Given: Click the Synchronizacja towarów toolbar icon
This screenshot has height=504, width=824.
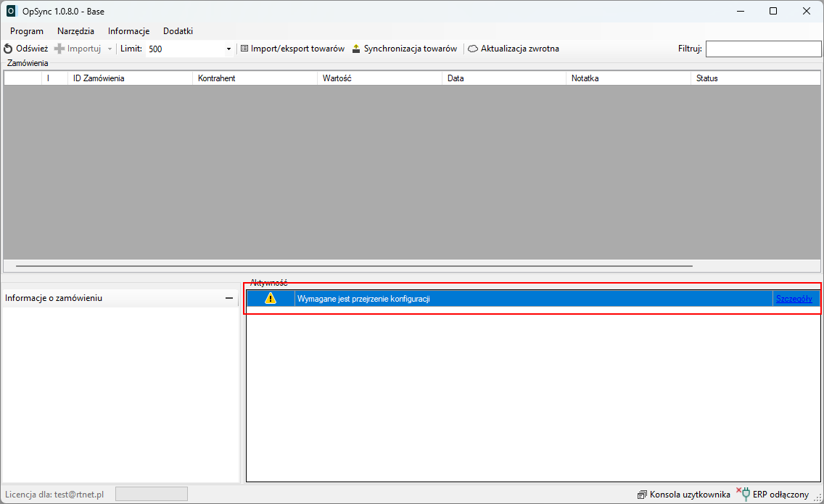Looking at the screenshot, I should point(356,49).
